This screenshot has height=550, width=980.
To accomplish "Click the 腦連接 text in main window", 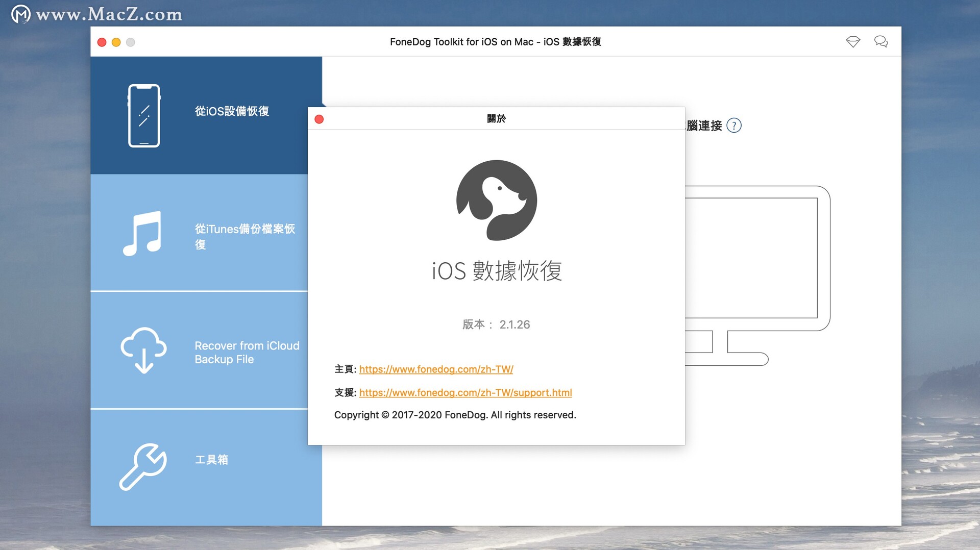I will 704,126.
